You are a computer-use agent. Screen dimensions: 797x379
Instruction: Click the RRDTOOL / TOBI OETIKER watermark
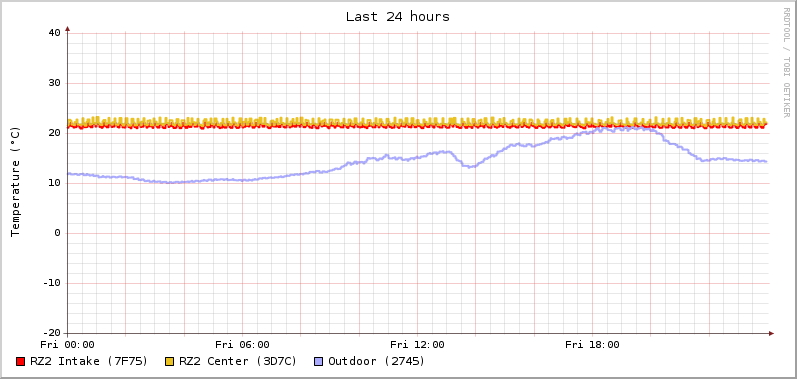[786, 62]
